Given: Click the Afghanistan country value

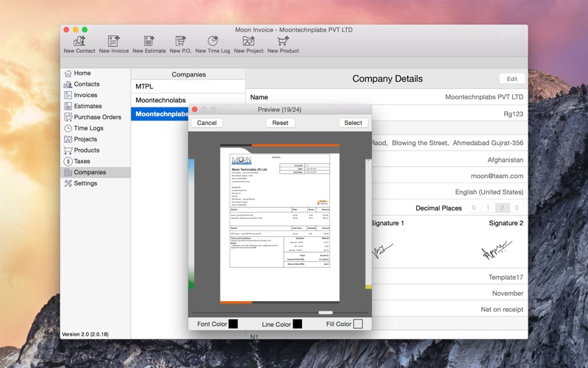Looking at the screenshot, I should [505, 160].
